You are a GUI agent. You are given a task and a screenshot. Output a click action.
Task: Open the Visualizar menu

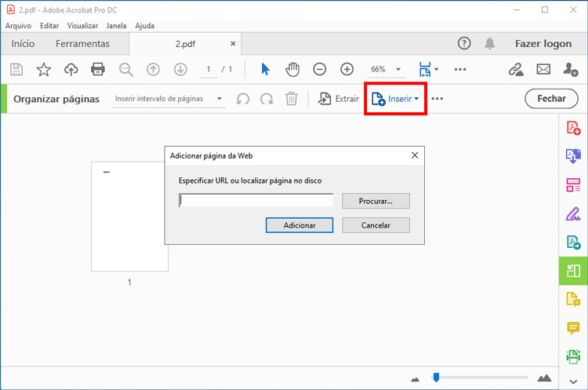coord(82,26)
